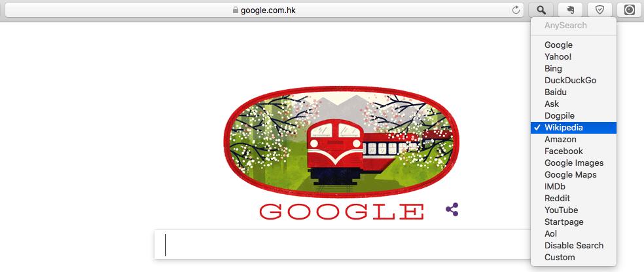Choose Google Images from the list
Image resolution: width=644 pixels, height=272 pixels.
573,163
